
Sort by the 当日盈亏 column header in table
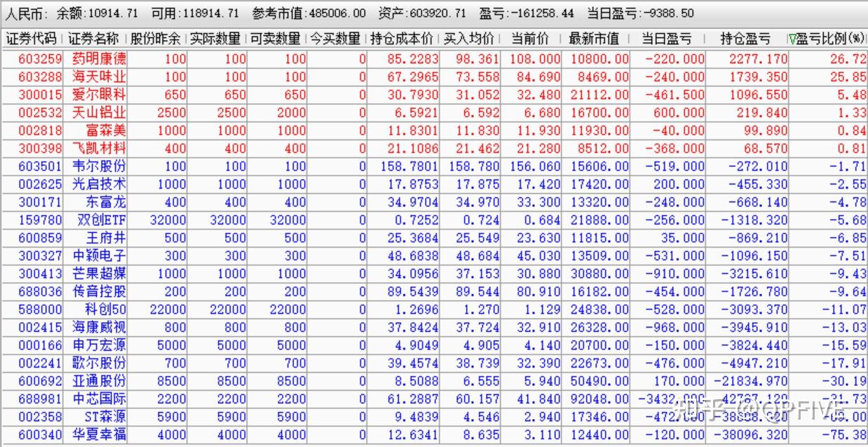667,39
